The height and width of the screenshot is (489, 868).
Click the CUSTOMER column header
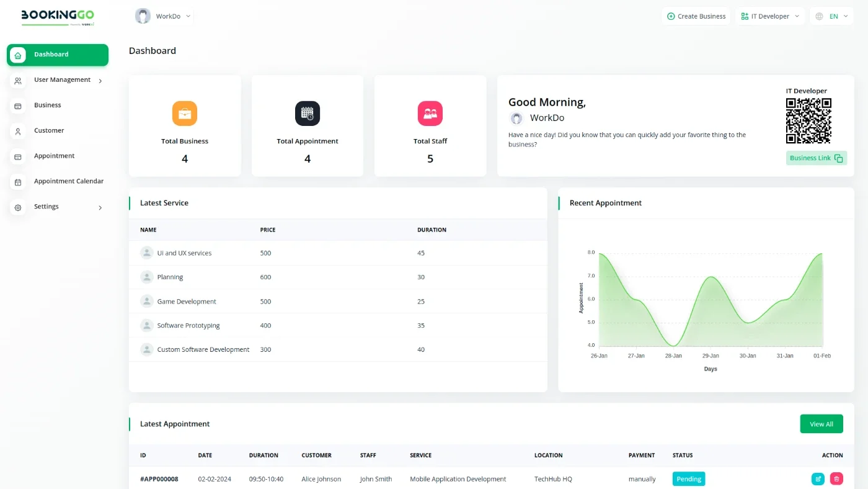click(x=316, y=455)
